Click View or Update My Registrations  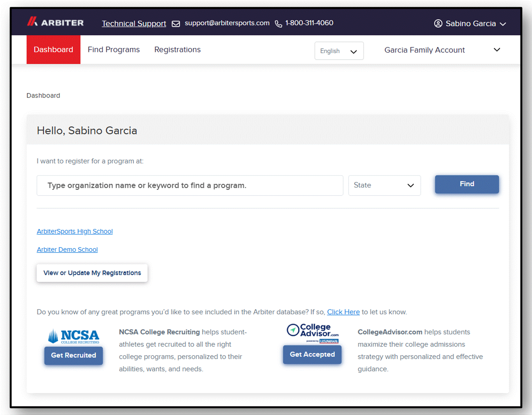[92, 273]
